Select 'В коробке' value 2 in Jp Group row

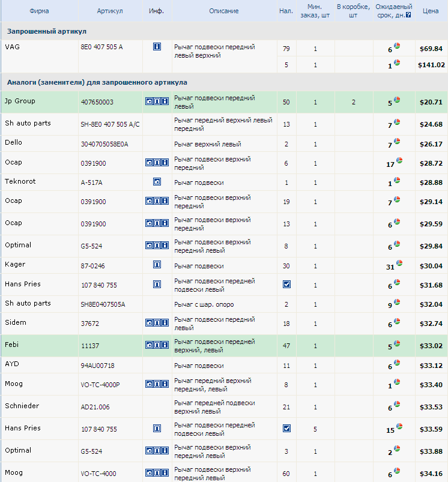point(354,102)
